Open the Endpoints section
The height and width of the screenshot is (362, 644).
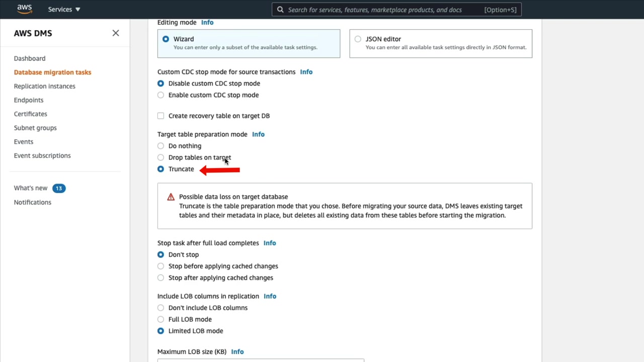tap(29, 100)
